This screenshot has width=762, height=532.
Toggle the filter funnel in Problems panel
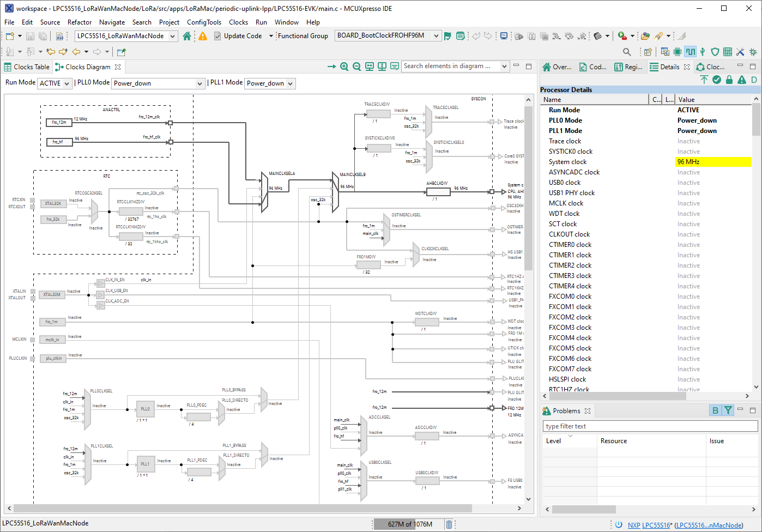pos(728,410)
